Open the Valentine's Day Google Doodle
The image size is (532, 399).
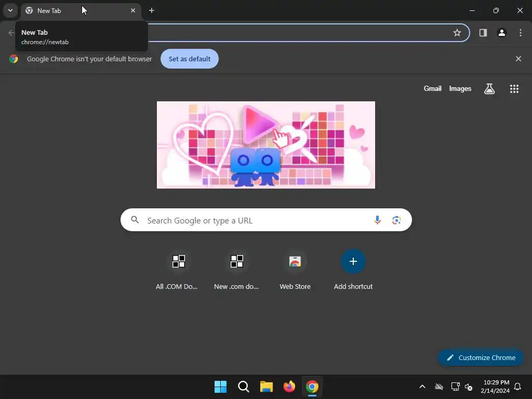[265, 145]
